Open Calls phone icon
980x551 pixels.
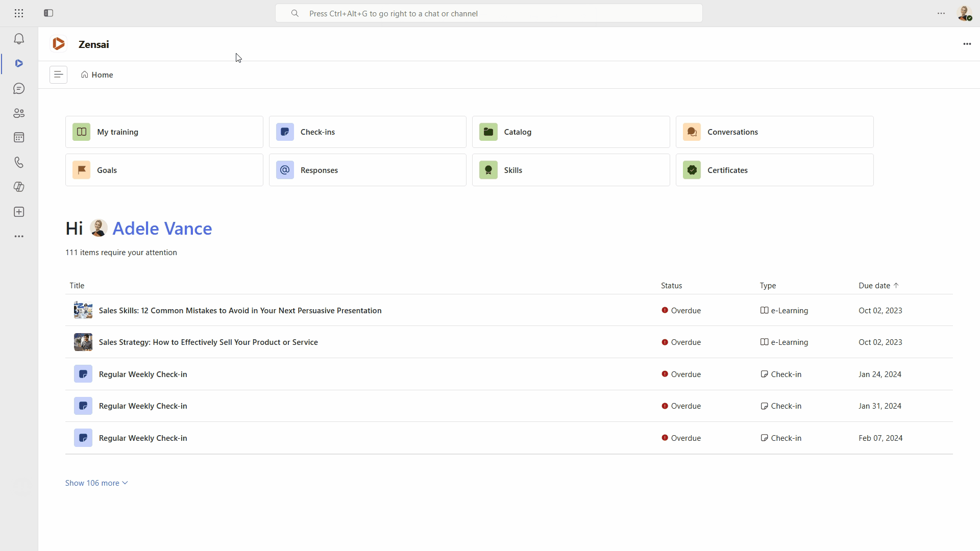tap(19, 162)
